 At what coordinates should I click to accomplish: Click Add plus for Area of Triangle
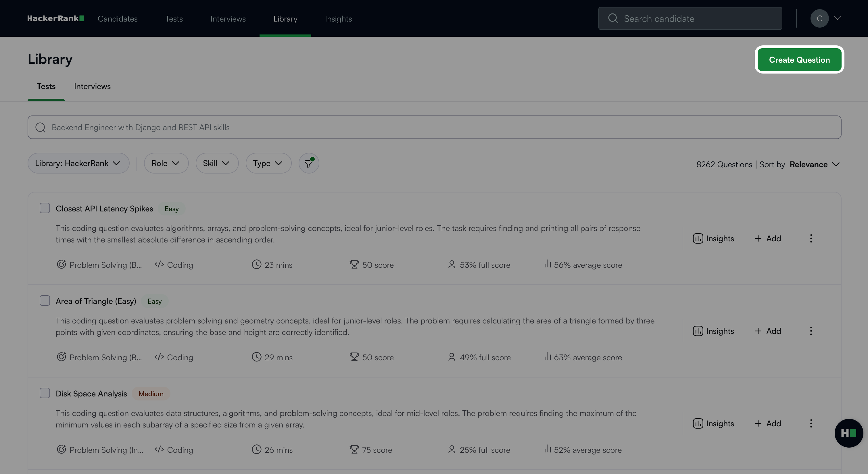pos(768,331)
